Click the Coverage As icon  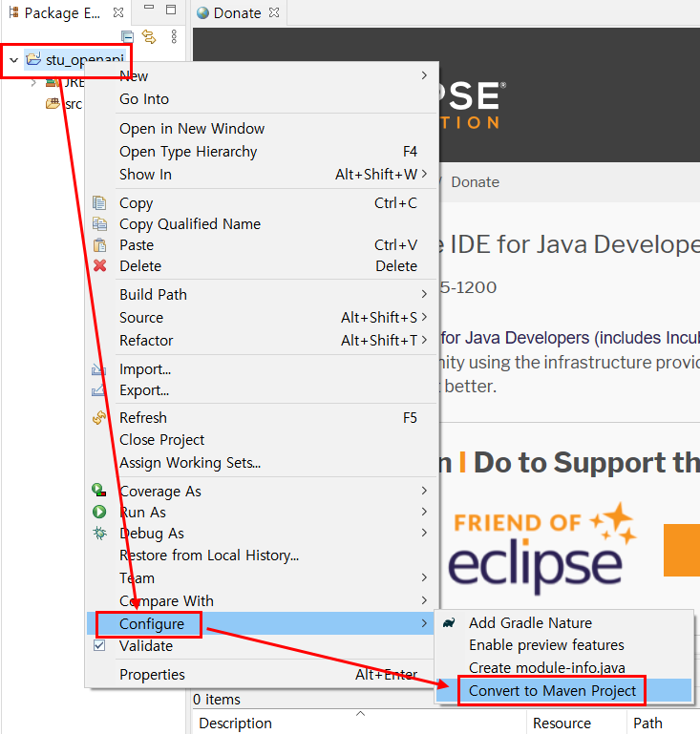pyautogui.click(x=98, y=490)
